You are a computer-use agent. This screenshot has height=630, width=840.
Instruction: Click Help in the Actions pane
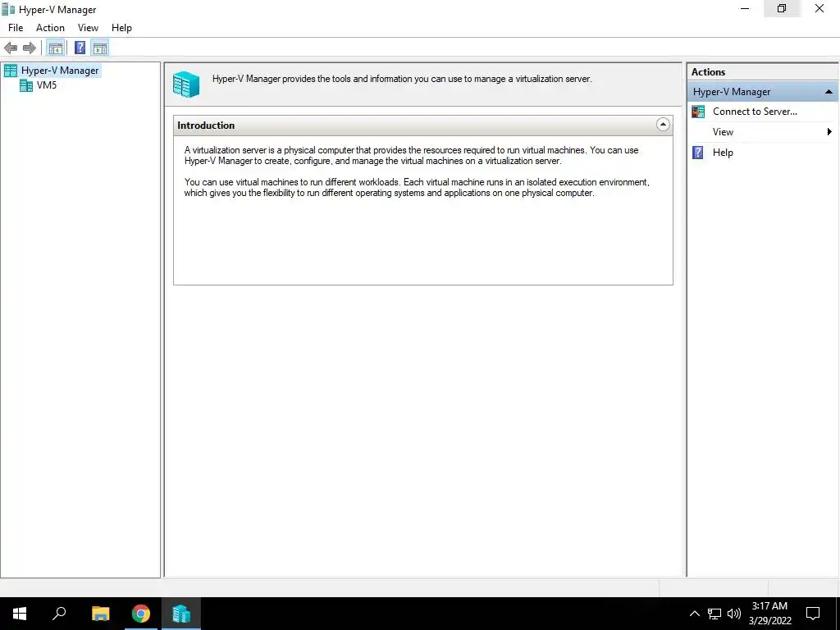point(723,153)
